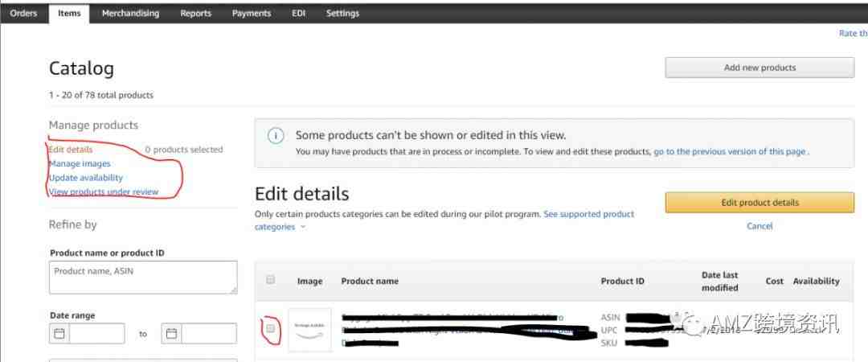
Task: Click the calendar icon for start date
Action: click(59, 334)
